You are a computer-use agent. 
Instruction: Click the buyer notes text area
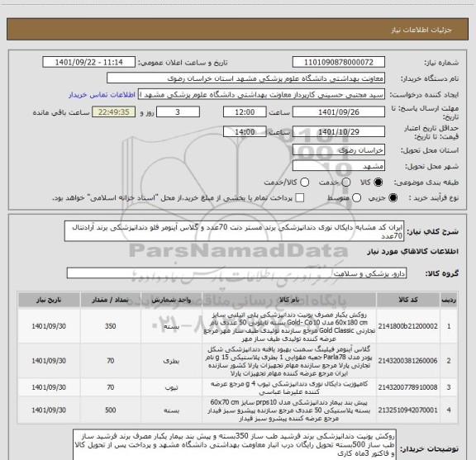(235, 445)
